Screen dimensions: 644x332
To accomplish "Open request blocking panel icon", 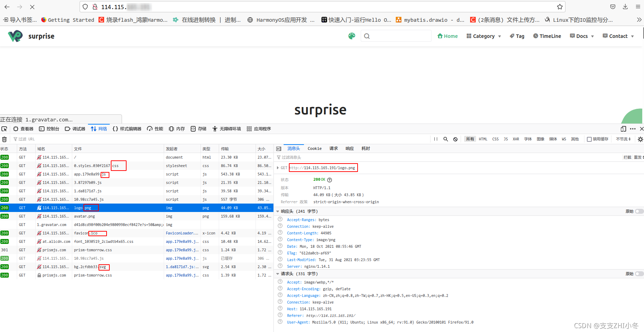I will tap(455, 139).
